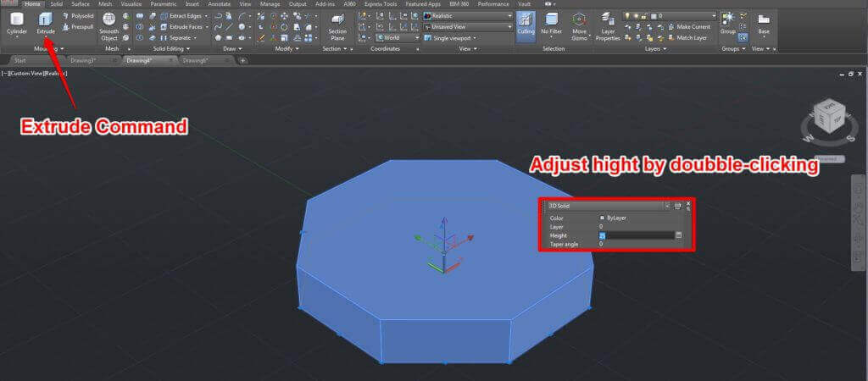Open the Unsaved View dropdown
This screenshot has height=381, width=868.
[468, 26]
